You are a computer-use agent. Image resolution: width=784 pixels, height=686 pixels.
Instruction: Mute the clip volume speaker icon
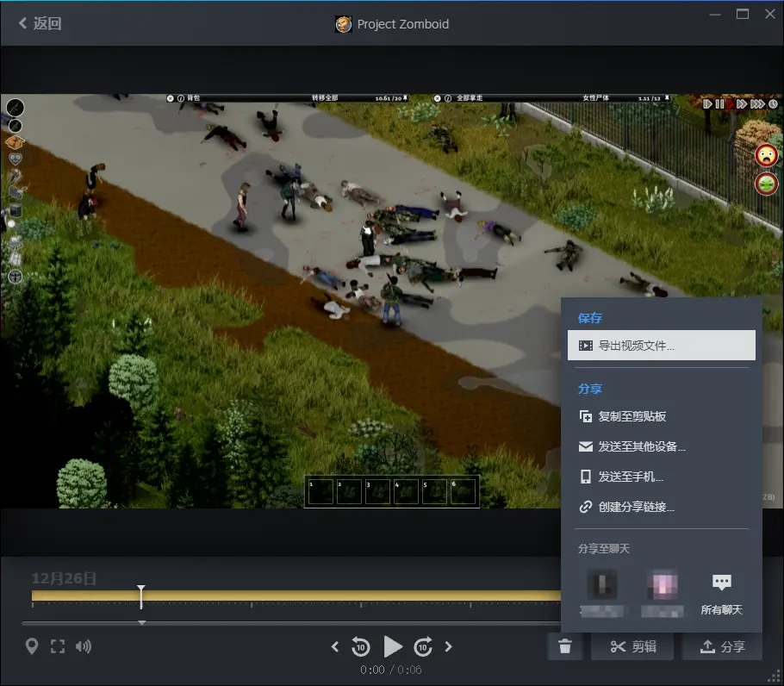[84, 646]
